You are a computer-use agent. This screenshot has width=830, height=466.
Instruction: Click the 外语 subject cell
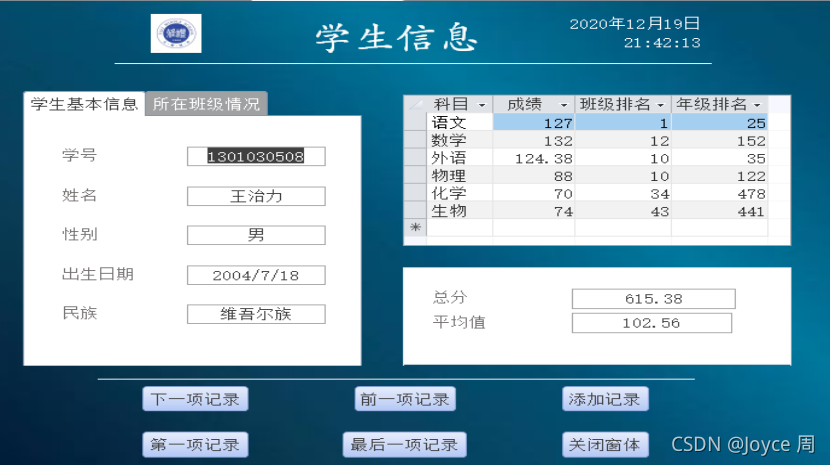click(459, 158)
